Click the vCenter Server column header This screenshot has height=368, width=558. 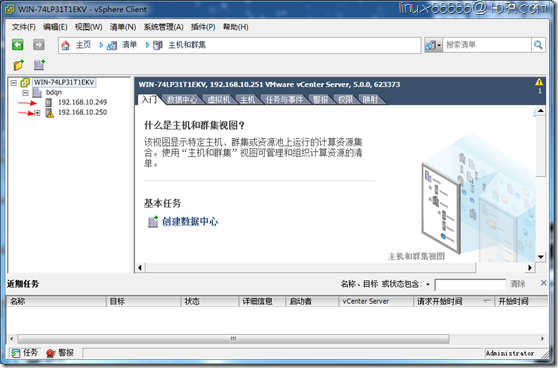375,301
